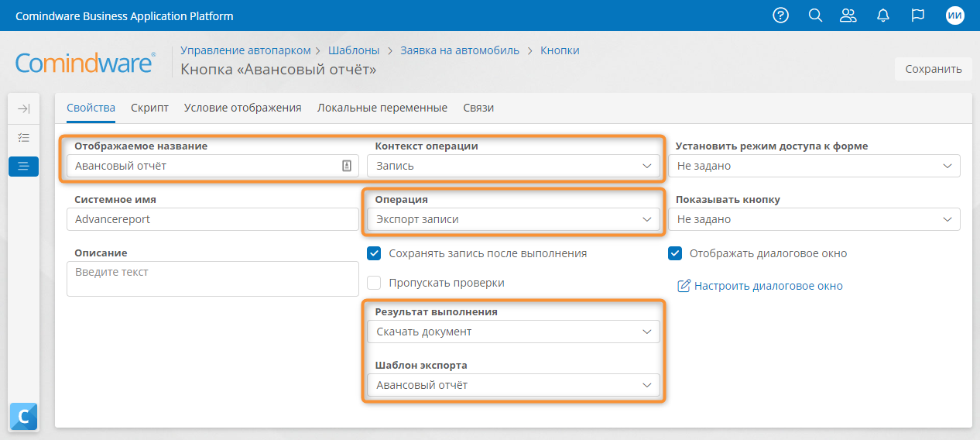Click the page title 'Кнопка «Авансовый отчёт»'
The height and width of the screenshot is (440, 980).
tap(279, 70)
